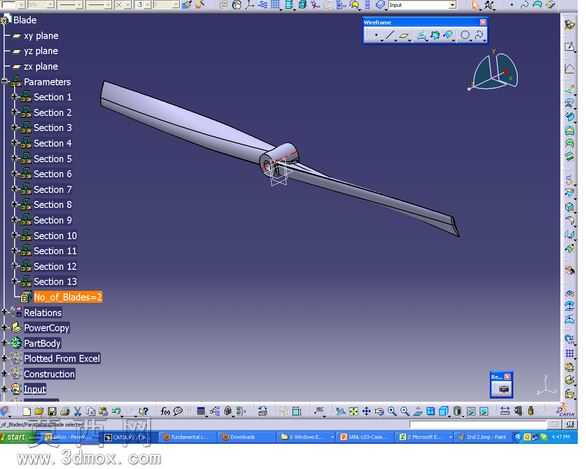Screen dimensions: 586x469
Task: Click the Save disk icon
Action: coord(52,411)
